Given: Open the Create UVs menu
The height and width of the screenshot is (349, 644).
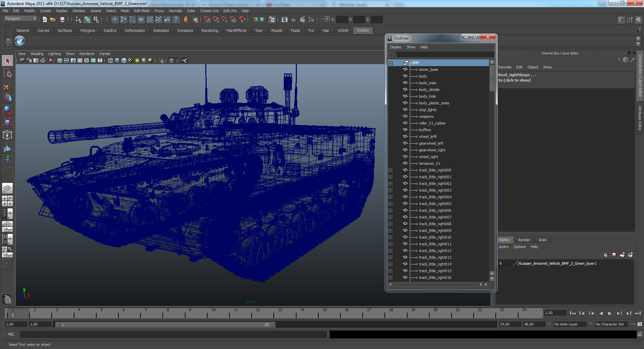Looking at the screenshot, I should point(209,11).
